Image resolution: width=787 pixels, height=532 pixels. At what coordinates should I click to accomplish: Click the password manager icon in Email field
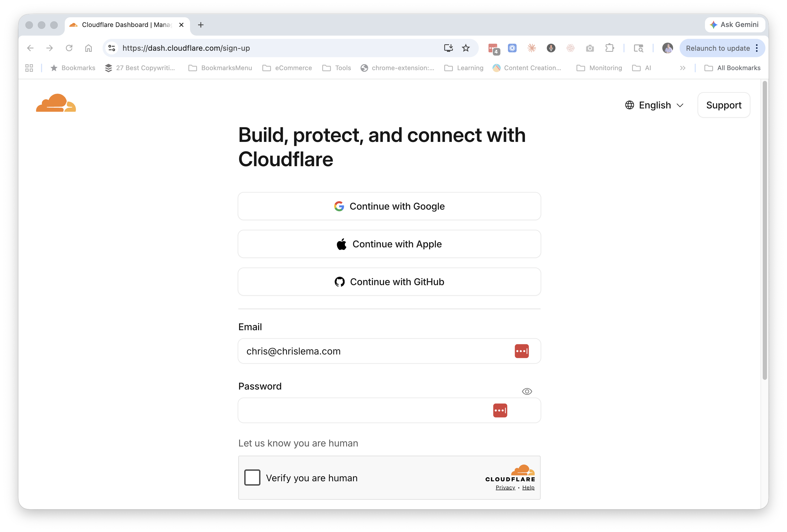pyautogui.click(x=521, y=351)
